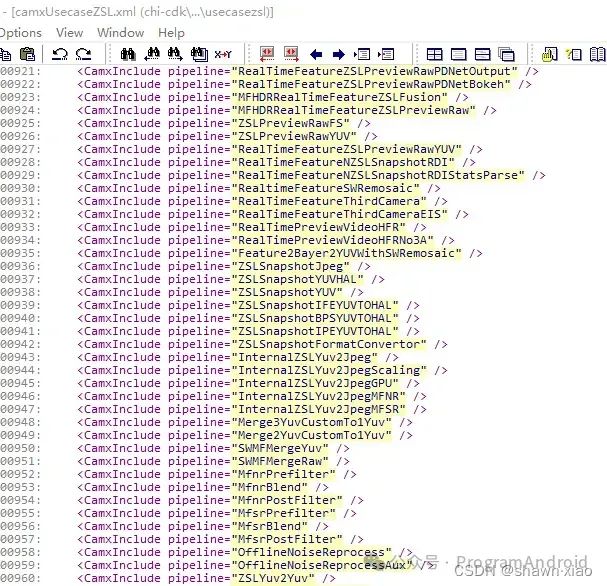Viewport: 607px width, 586px height.
Task: Click pipeline attribute on line 00957
Action: click(x=196, y=540)
